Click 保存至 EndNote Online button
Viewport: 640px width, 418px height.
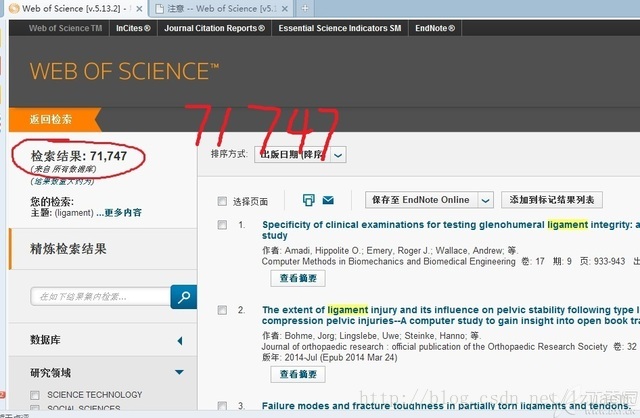(421, 200)
